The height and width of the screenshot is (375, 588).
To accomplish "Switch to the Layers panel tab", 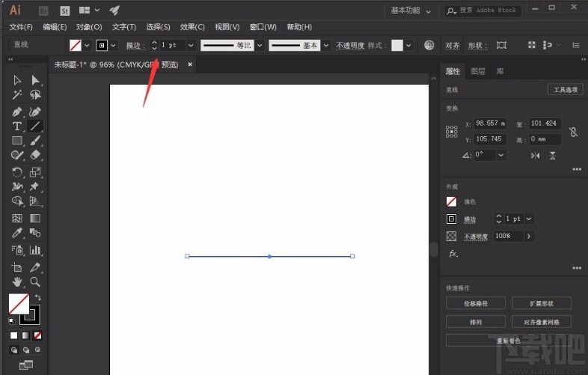I will (x=478, y=71).
